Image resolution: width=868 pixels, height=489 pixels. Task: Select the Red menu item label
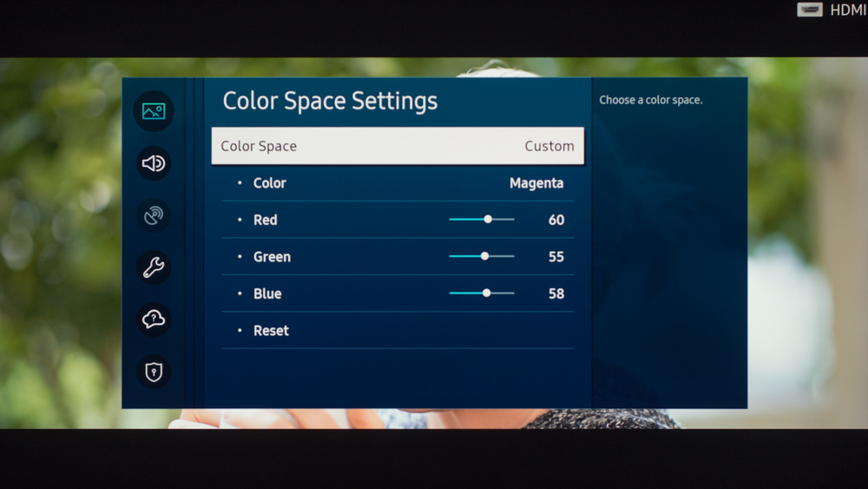(x=265, y=221)
